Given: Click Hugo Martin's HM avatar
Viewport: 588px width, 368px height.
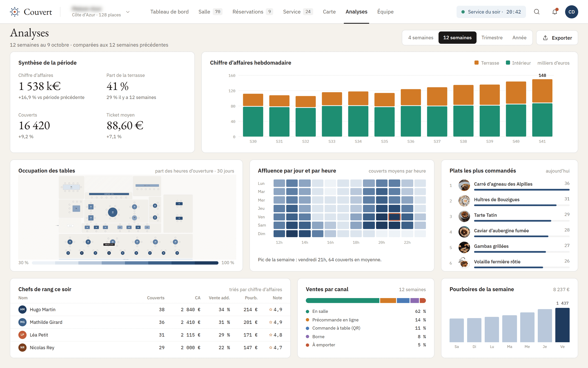Looking at the screenshot, I should (22, 309).
